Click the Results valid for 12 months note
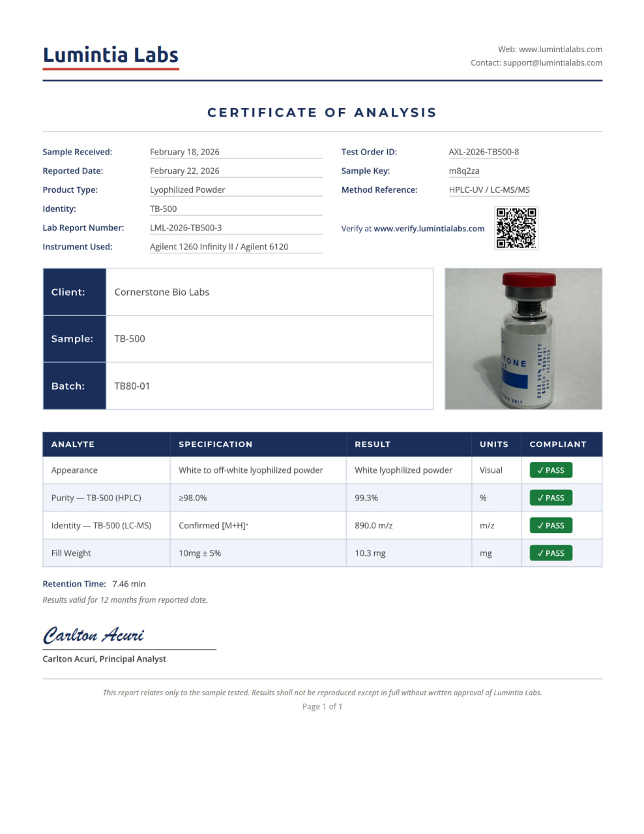This screenshot has height=834, width=644. [125, 600]
